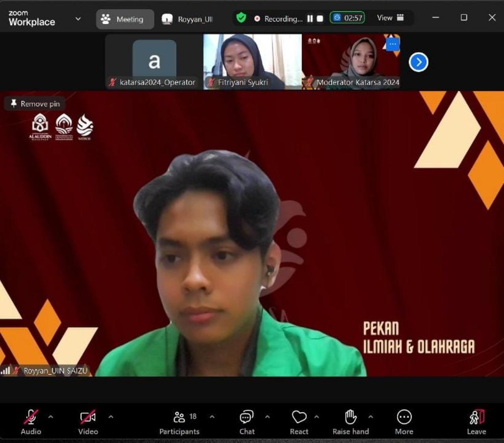Leave the meeting
Viewport: 504px width, 443px height.
click(476, 422)
